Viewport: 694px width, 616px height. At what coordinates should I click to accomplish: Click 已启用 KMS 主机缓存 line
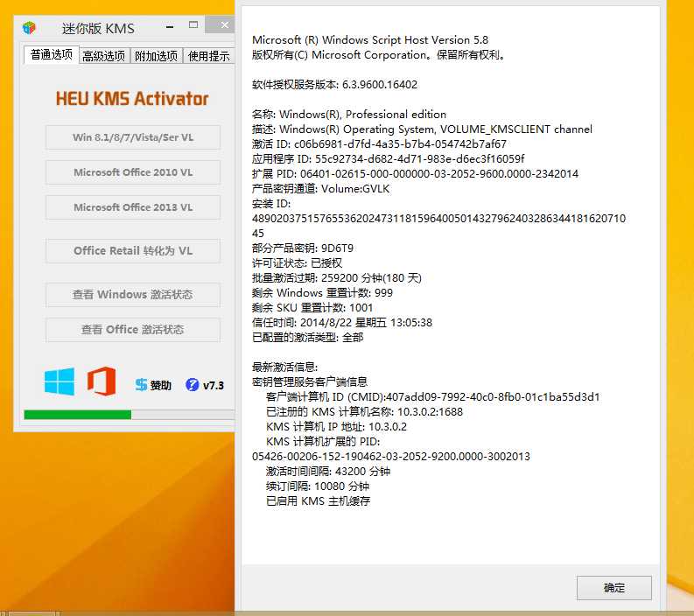[x=318, y=501]
